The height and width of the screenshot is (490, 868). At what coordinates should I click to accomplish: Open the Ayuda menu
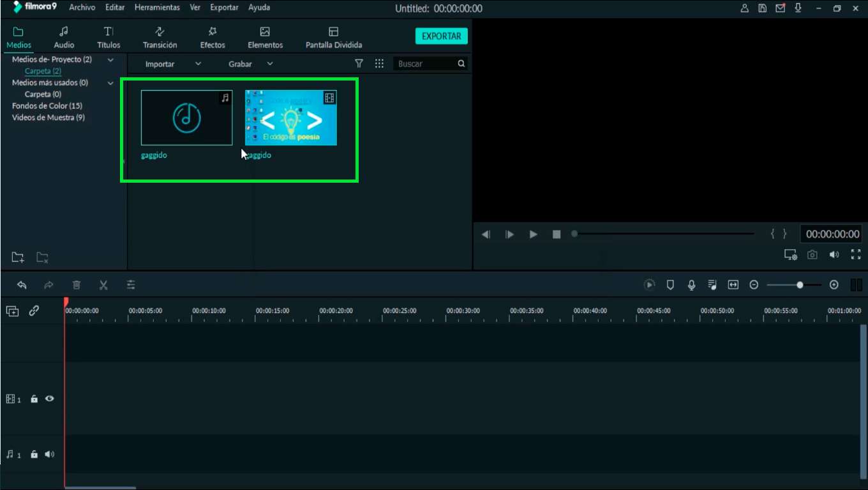click(x=259, y=8)
